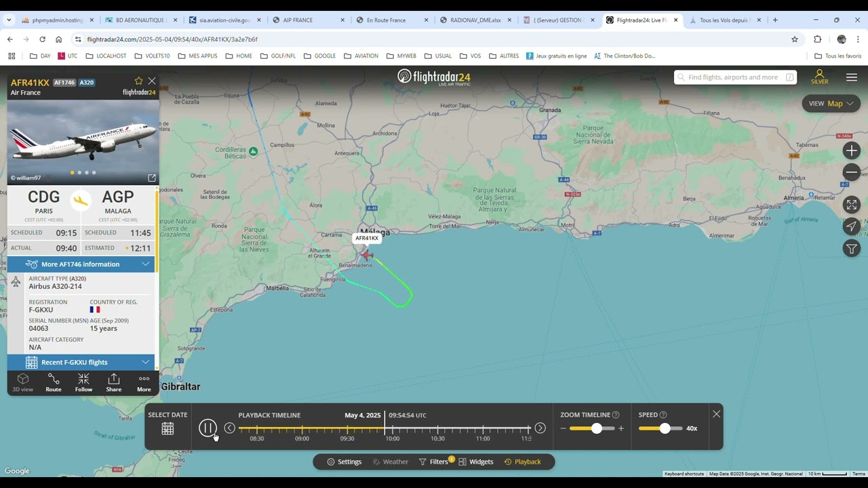Expand Recent F-GKXU flights
The height and width of the screenshot is (488, 868).
pyautogui.click(x=81, y=363)
